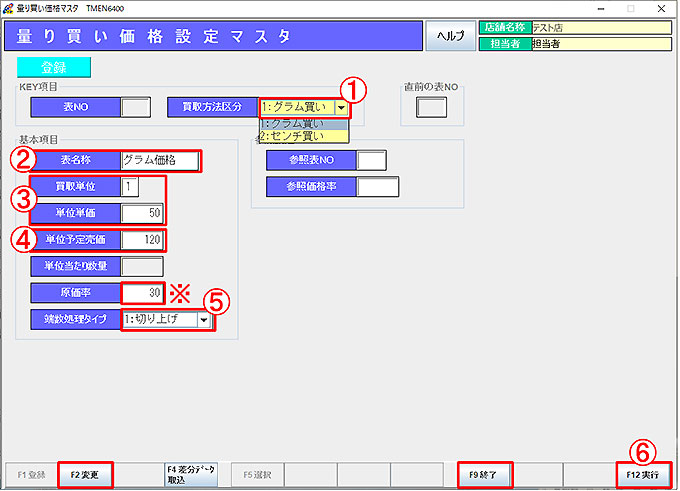Click the 参照価格率 label
Viewport: 680px width, 491px height.
click(x=311, y=187)
